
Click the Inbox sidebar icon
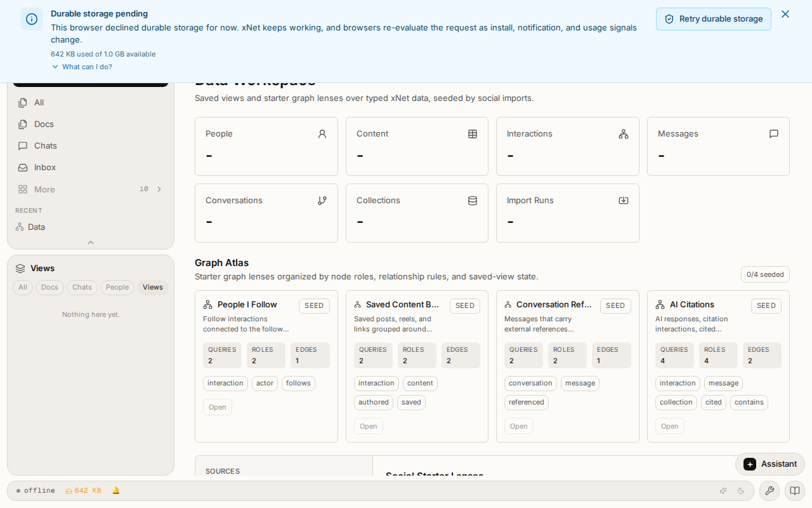click(23, 168)
